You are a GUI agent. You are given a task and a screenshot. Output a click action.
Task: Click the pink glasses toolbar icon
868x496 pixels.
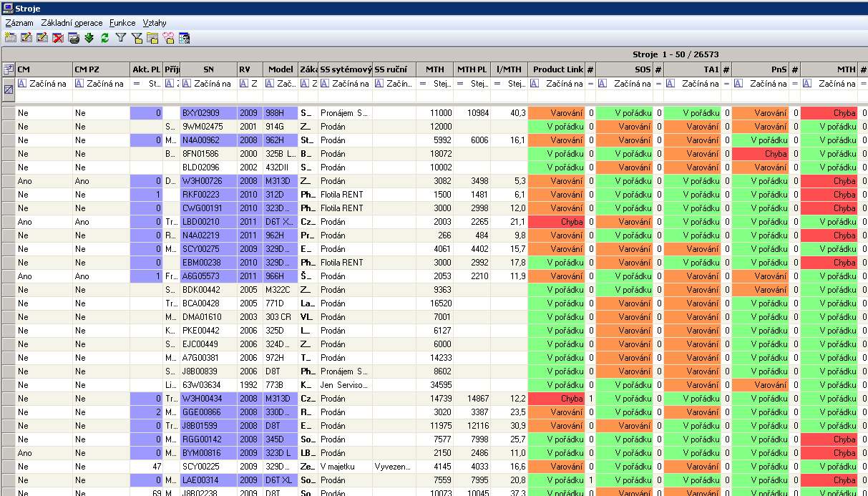[x=168, y=38]
